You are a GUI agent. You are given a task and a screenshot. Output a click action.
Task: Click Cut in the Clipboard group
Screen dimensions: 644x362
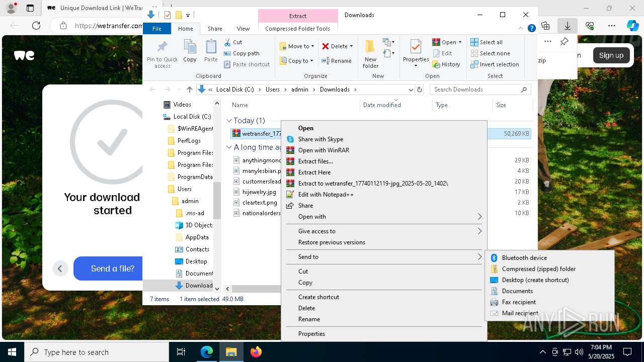(x=233, y=42)
